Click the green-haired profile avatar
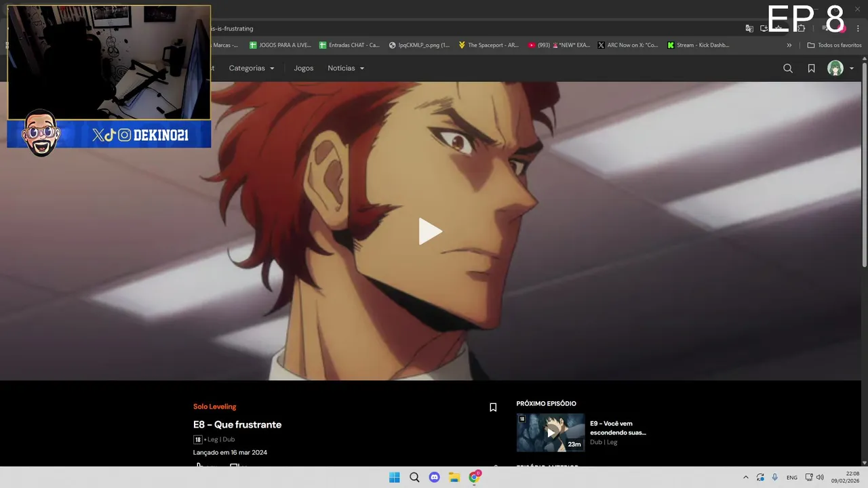 tap(835, 68)
